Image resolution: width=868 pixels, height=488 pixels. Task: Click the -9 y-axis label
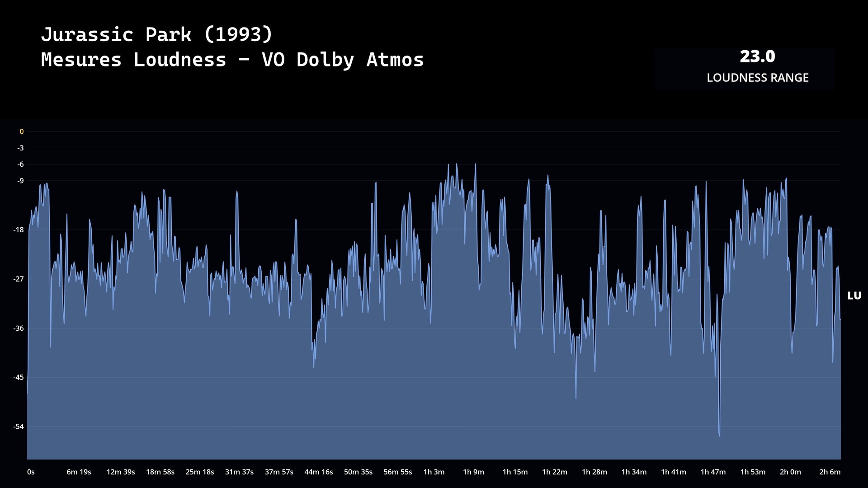(21, 181)
